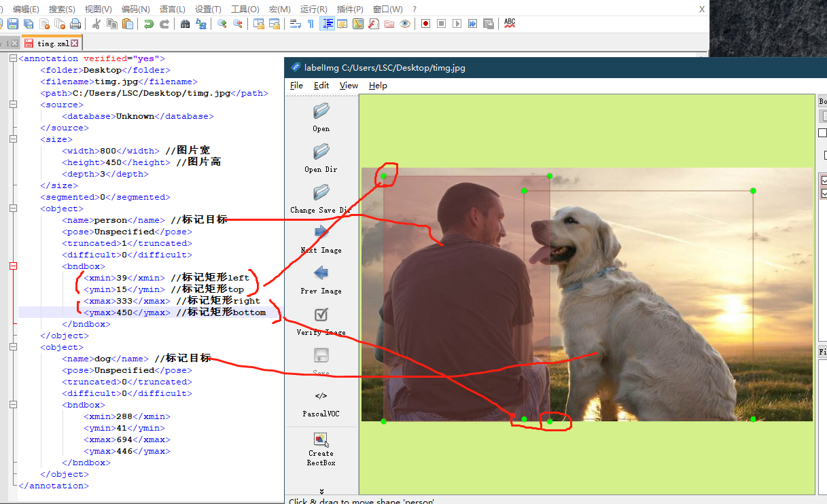
Task: Open the Function List toolbar icon
Action: click(373, 24)
